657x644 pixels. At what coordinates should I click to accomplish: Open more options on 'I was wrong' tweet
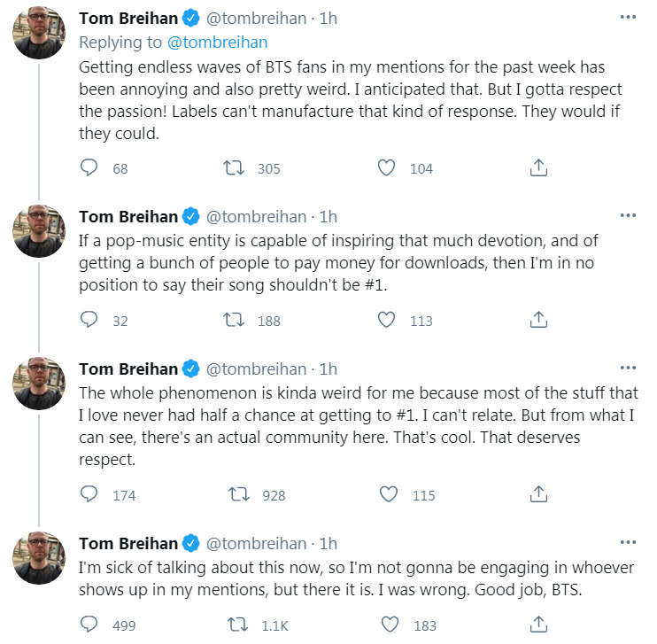pyautogui.click(x=628, y=542)
